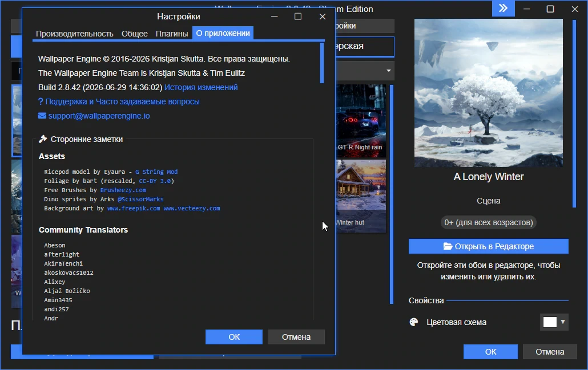Image resolution: width=588 pixels, height=370 pixels.
Task: Open Поддержка и Часто задаваемые вопросы link
Action: pyautogui.click(x=122, y=101)
